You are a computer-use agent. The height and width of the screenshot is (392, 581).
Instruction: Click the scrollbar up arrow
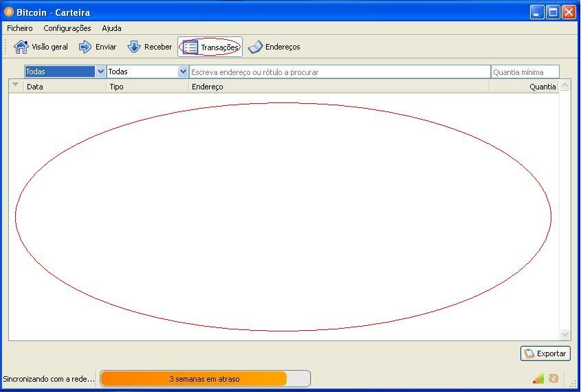pyautogui.click(x=564, y=85)
